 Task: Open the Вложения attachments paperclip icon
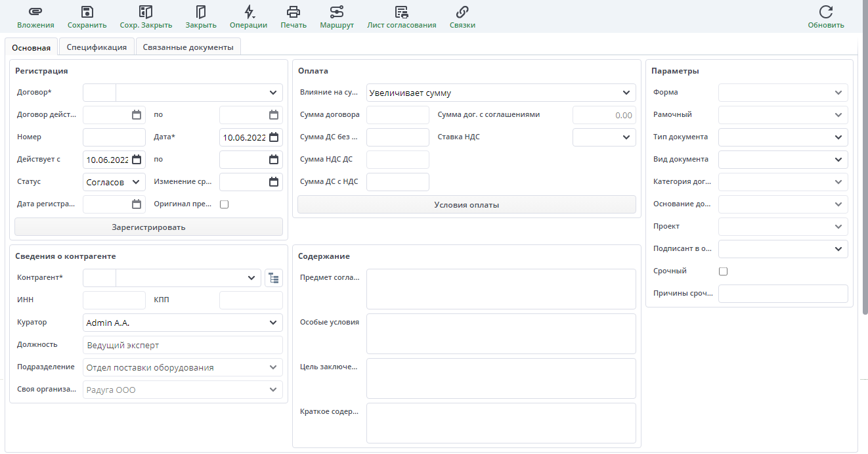tap(35, 12)
